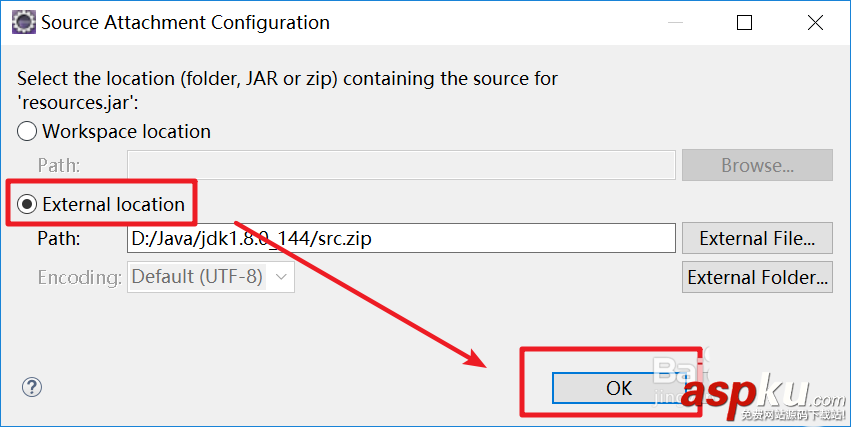Open the Encoding Default (UTF-8) combo box
This screenshot has width=851, height=427.
198,277
